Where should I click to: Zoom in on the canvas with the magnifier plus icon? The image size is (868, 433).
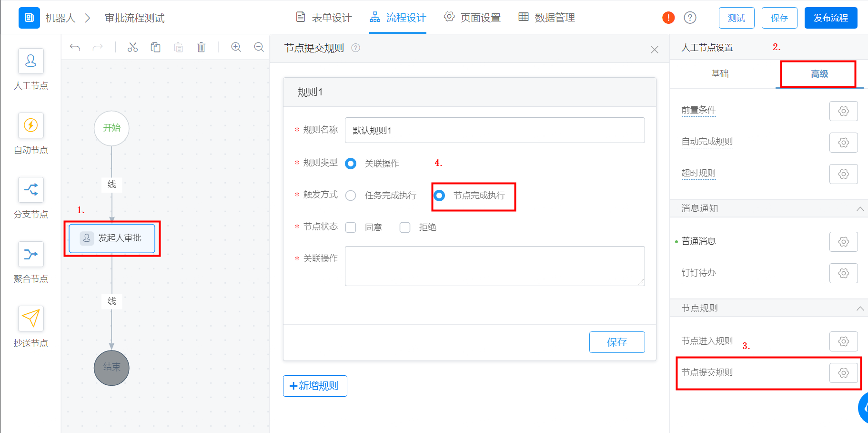click(236, 47)
